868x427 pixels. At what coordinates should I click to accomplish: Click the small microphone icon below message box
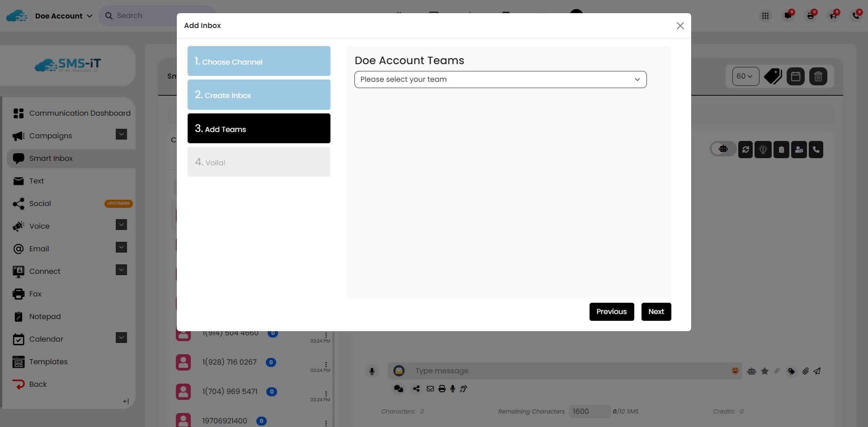pos(453,389)
